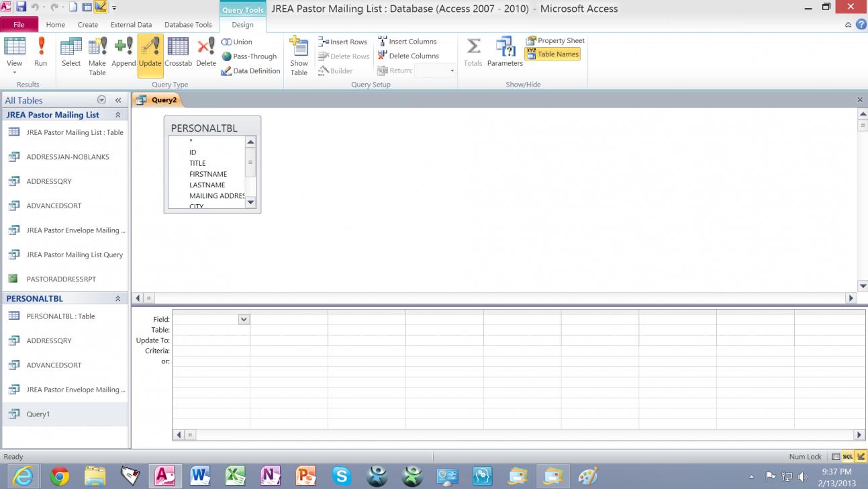This screenshot has height=489, width=868.
Task: Toggle the Property Sheet pane
Action: click(555, 41)
